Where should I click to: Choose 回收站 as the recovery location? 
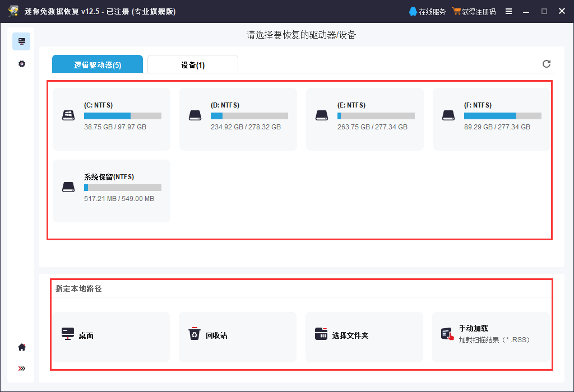(238, 337)
